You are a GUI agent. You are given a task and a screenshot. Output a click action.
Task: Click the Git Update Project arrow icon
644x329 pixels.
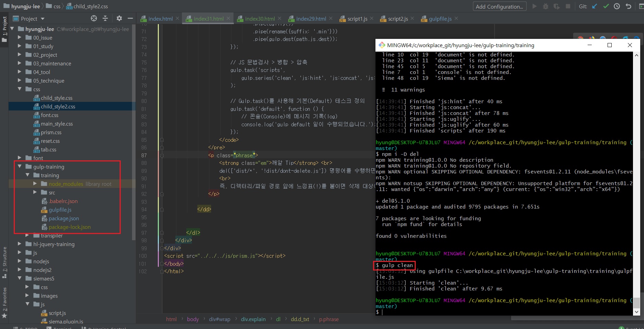pyautogui.click(x=594, y=6)
